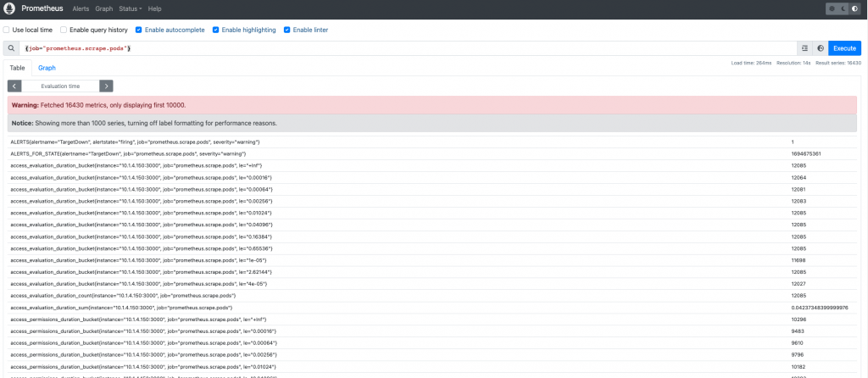Click value 9610
Viewport: 868px width, 378px height.
click(798, 342)
